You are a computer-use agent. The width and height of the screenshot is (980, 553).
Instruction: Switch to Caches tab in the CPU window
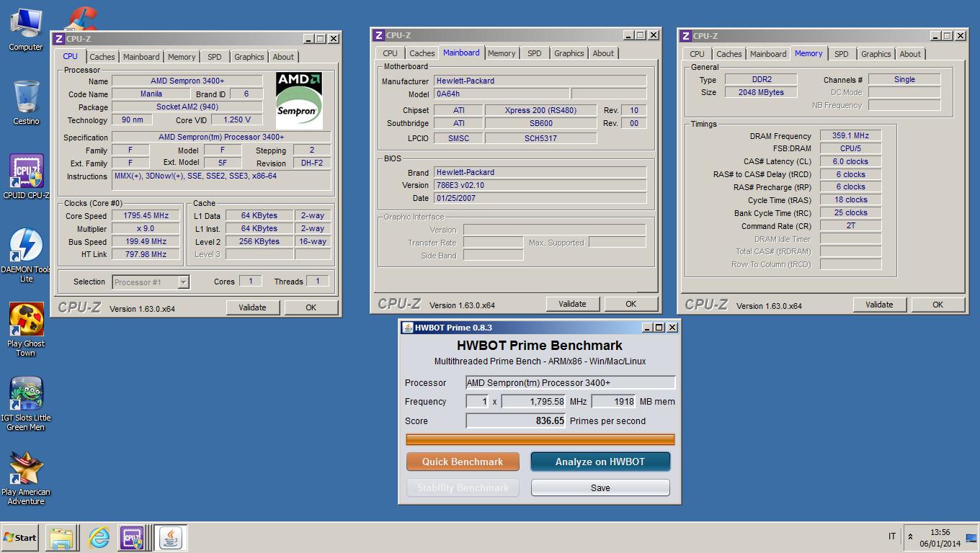click(102, 57)
